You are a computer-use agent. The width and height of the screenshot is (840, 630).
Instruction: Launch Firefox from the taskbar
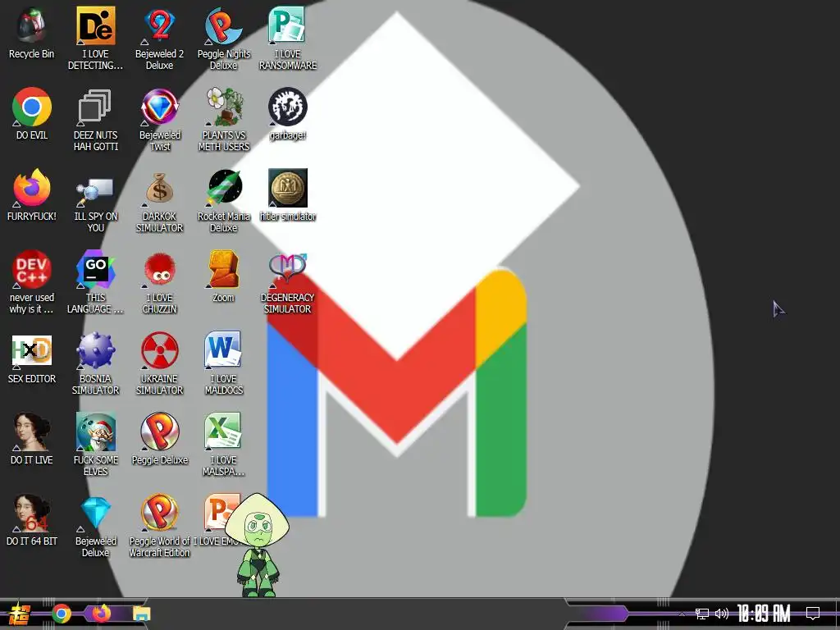(x=101, y=614)
